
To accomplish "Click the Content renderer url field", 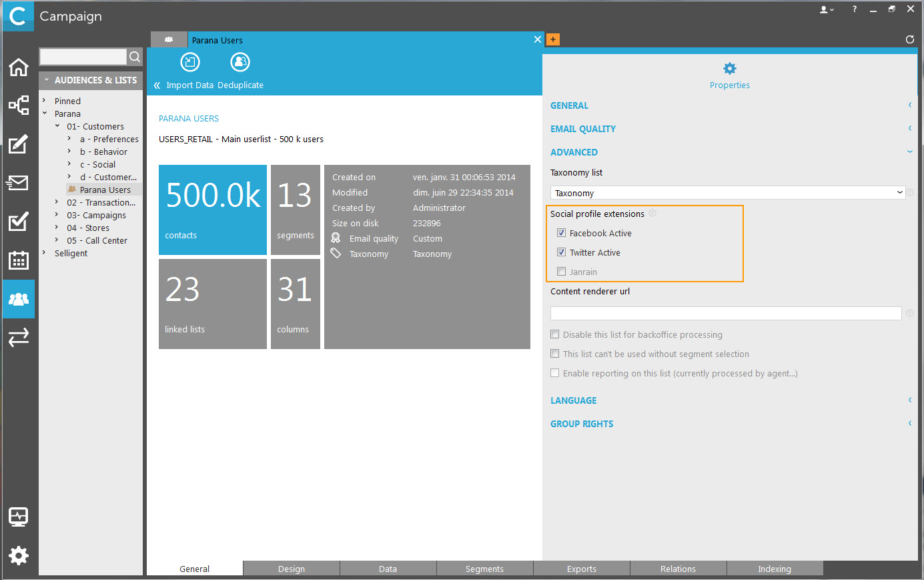I will pos(726,313).
